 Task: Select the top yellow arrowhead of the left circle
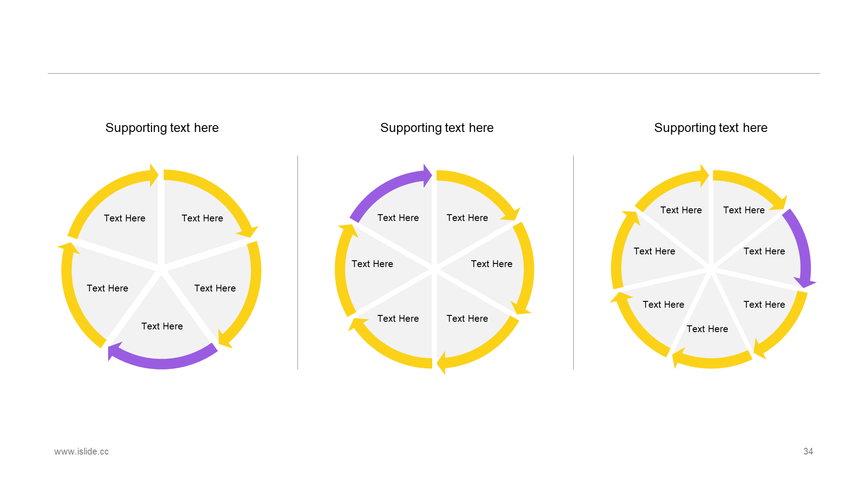coord(154,175)
